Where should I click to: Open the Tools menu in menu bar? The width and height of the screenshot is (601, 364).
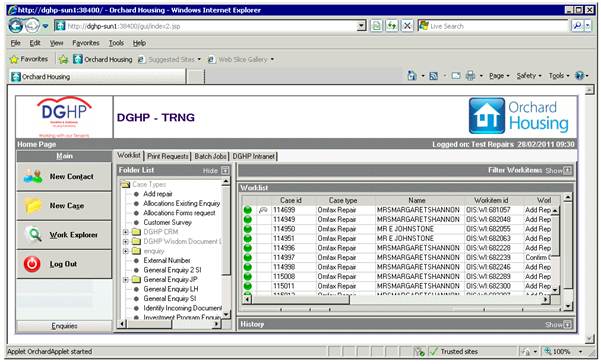[116, 43]
